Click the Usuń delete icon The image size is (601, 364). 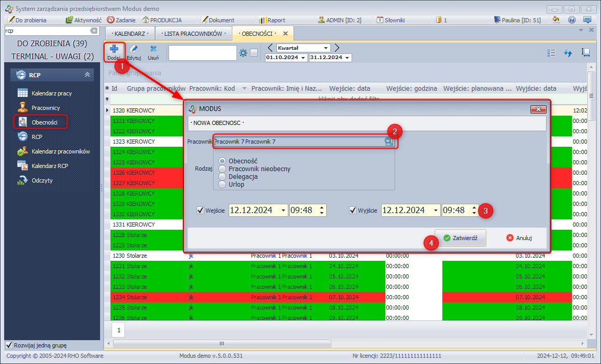153,50
